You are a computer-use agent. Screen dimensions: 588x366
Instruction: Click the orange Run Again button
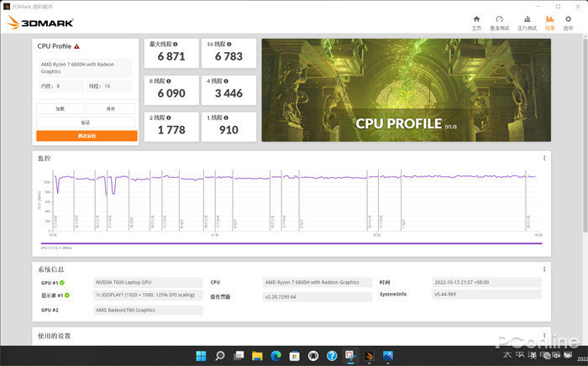click(x=87, y=136)
